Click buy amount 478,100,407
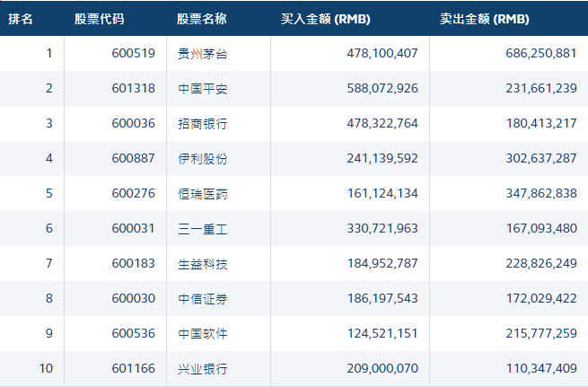Image resolution: width=588 pixels, height=387 pixels. point(382,53)
